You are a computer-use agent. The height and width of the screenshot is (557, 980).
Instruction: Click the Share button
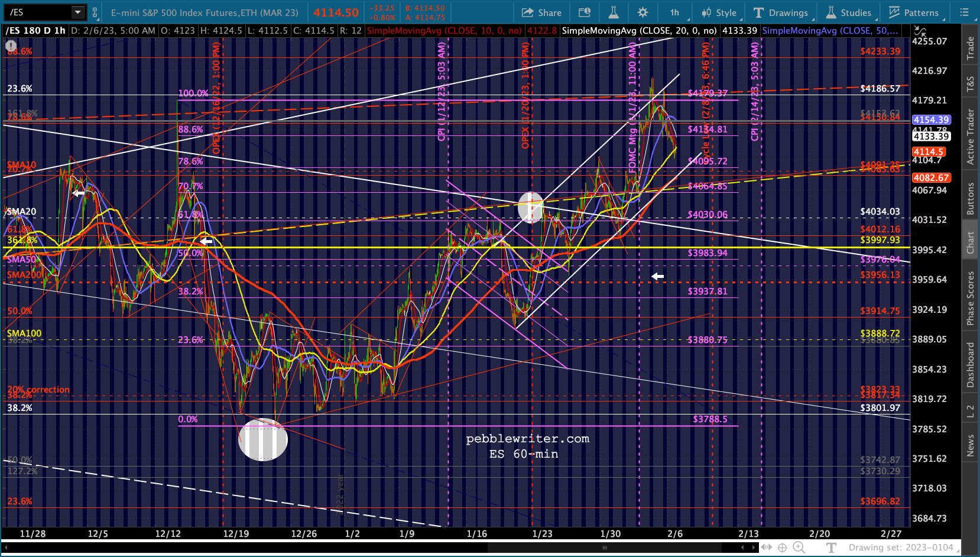541,12
